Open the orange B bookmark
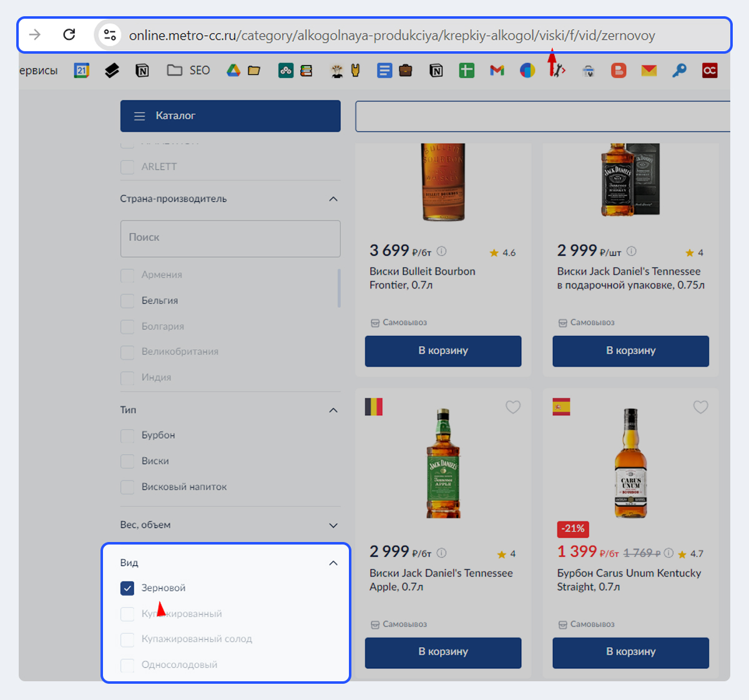749x700 pixels. pos(619,71)
